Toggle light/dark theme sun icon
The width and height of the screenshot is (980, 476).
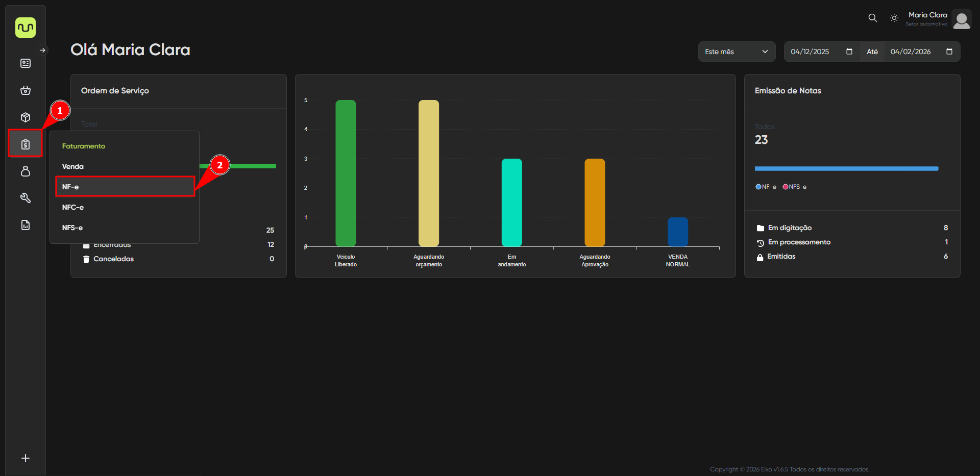pos(894,18)
